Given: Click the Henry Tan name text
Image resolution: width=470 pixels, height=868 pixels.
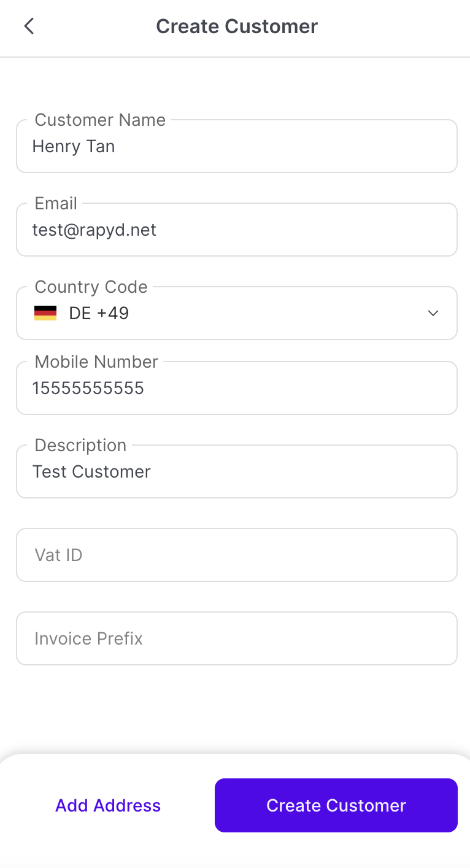Looking at the screenshot, I should click(x=74, y=147).
